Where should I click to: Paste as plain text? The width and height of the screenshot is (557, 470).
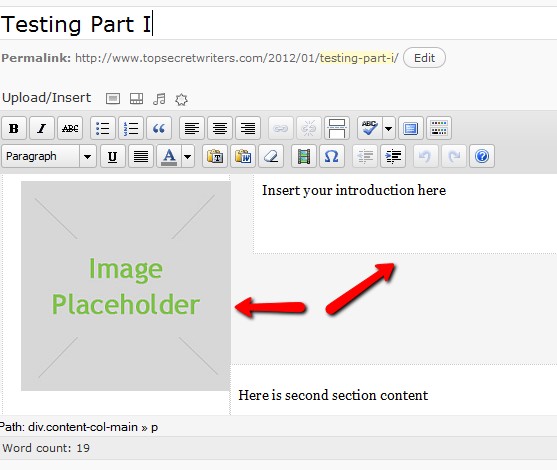[215, 156]
